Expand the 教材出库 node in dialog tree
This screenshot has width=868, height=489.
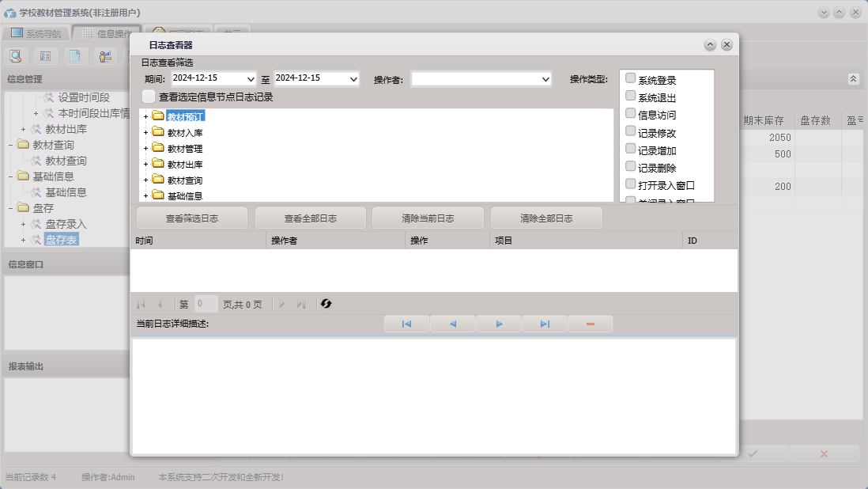tap(145, 164)
